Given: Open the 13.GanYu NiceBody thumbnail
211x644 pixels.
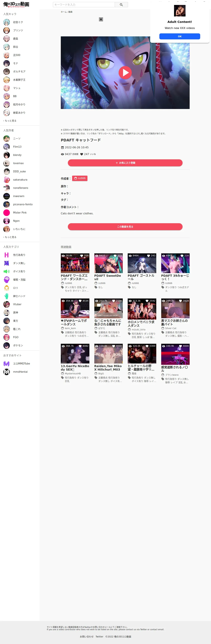Looking at the screenshot, I should 75,353.
